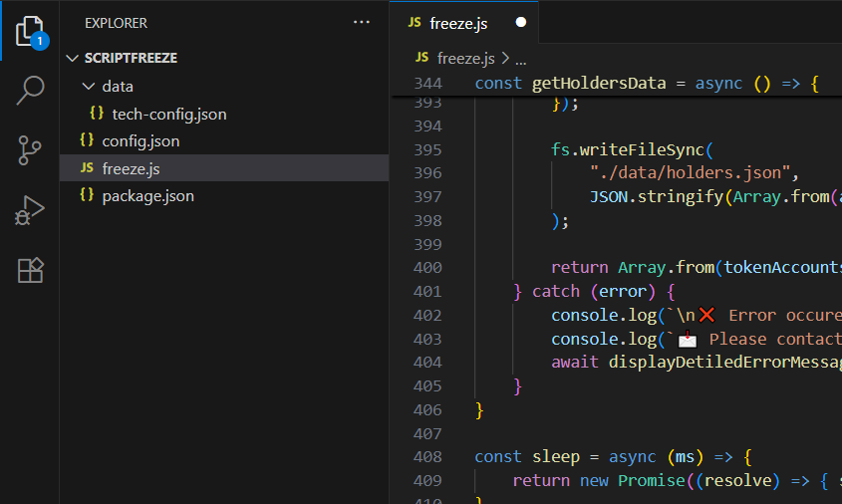Click line number 401 in the gutter
This screenshot has width=842, height=504.
(x=428, y=292)
